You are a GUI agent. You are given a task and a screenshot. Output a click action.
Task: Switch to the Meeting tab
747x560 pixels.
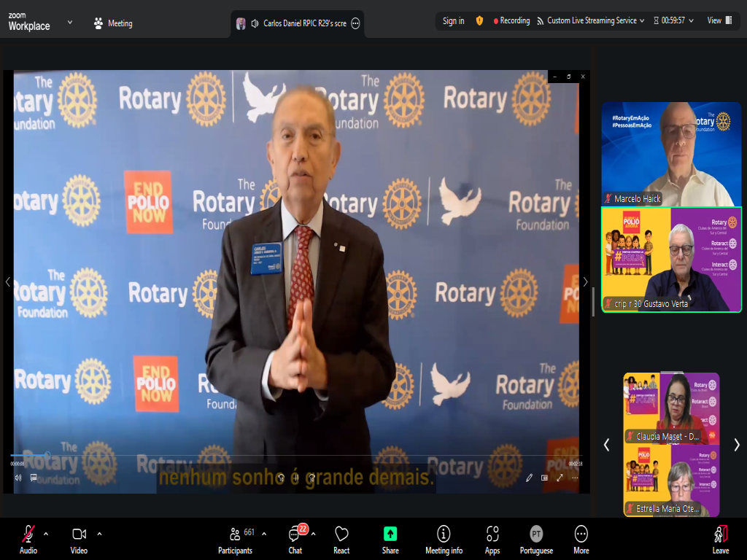point(113,23)
